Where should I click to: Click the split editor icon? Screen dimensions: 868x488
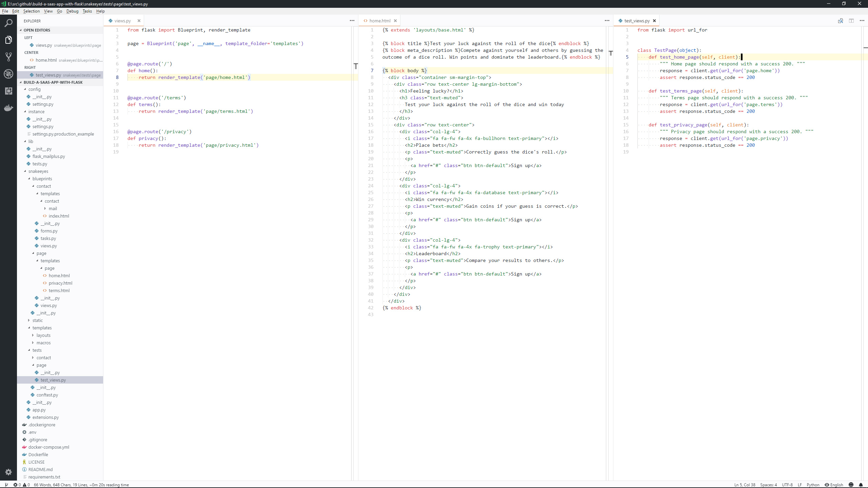click(851, 21)
